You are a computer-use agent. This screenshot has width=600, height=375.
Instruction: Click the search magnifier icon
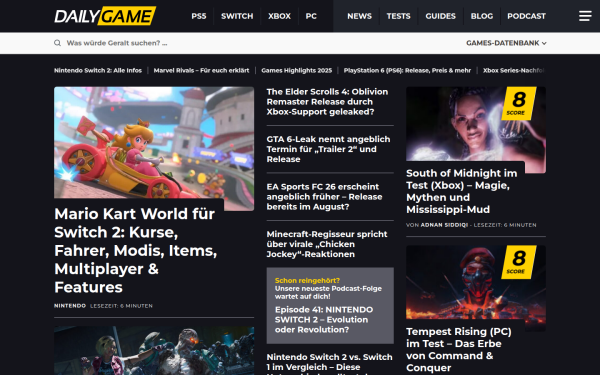point(57,43)
